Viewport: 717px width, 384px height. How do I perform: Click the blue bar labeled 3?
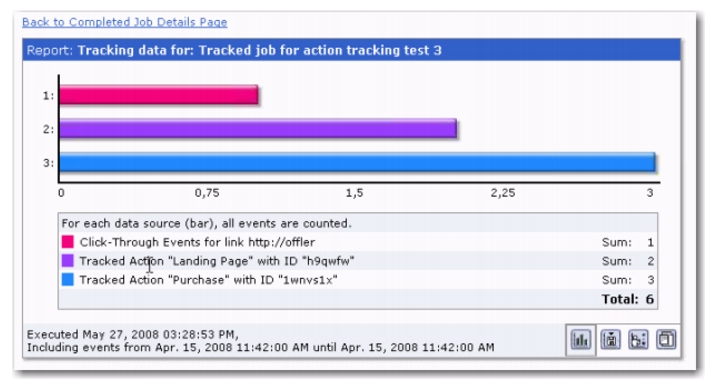point(357,163)
